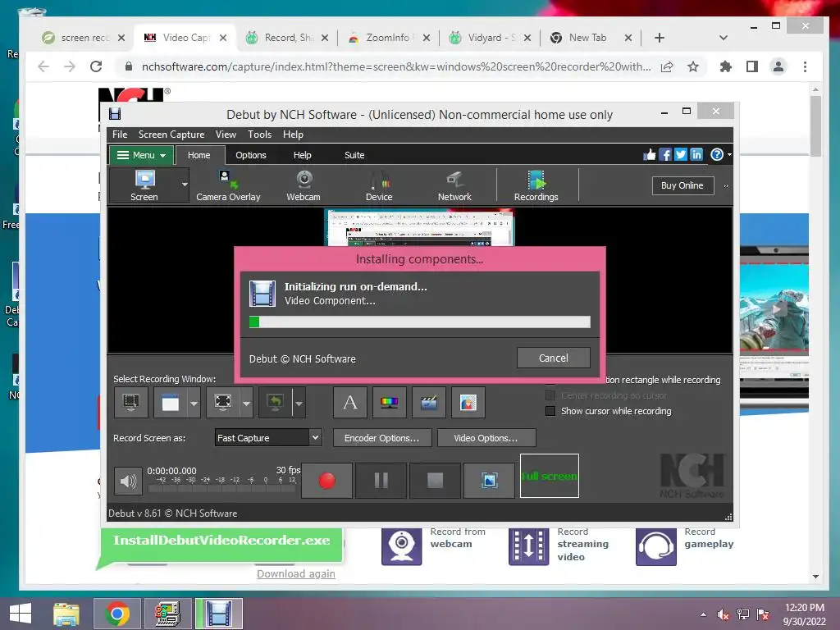
Task: Select the Network source in Debut
Action: (454, 185)
